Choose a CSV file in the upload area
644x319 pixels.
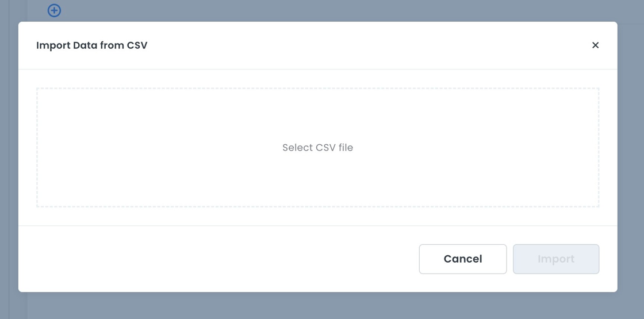click(x=317, y=147)
